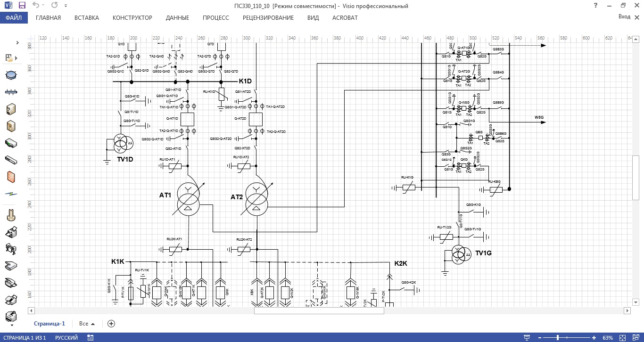Select the AT1 autotransformer symbol
The image size is (644, 342).
point(188,199)
